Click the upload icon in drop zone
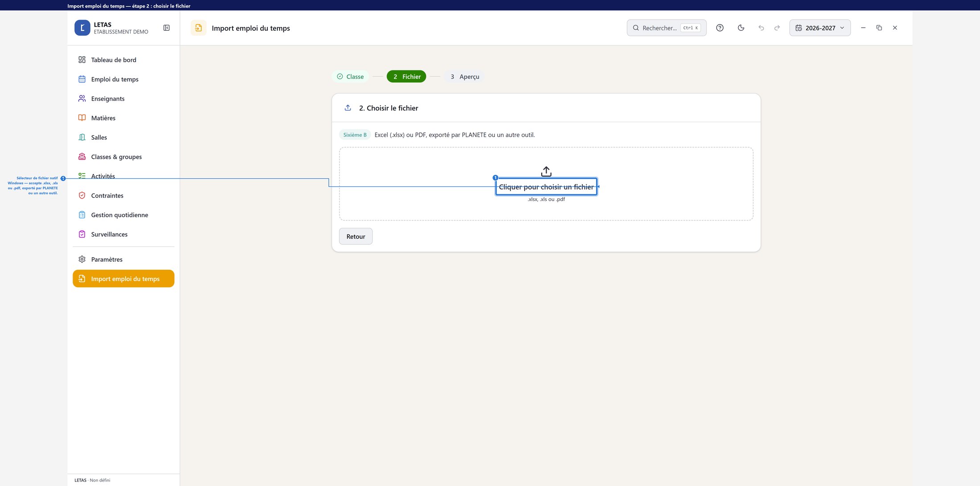This screenshot has width=980, height=486. pos(546,171)
